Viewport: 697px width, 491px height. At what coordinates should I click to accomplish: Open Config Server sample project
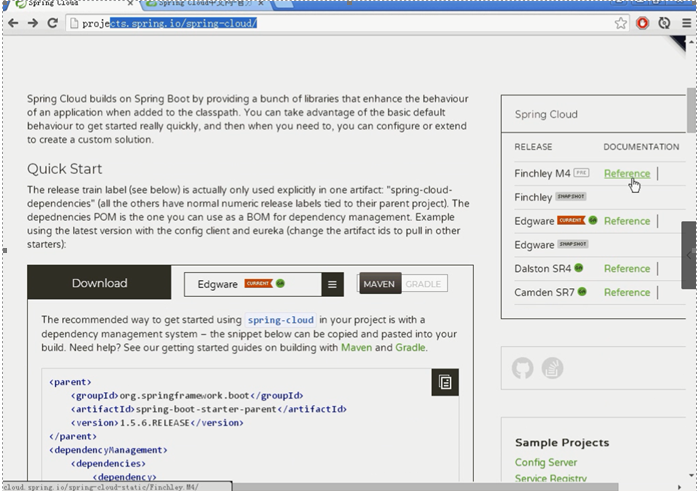(546, 462)
